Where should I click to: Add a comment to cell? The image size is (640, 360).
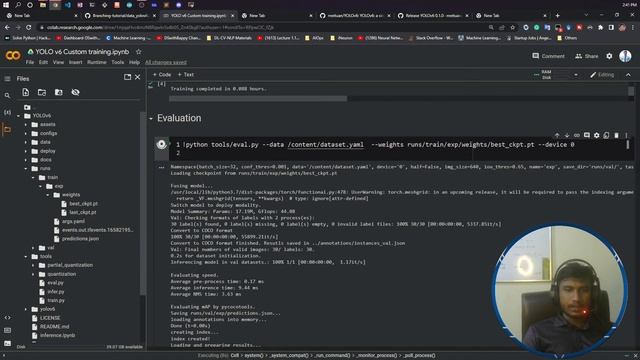tap(587, 135)
